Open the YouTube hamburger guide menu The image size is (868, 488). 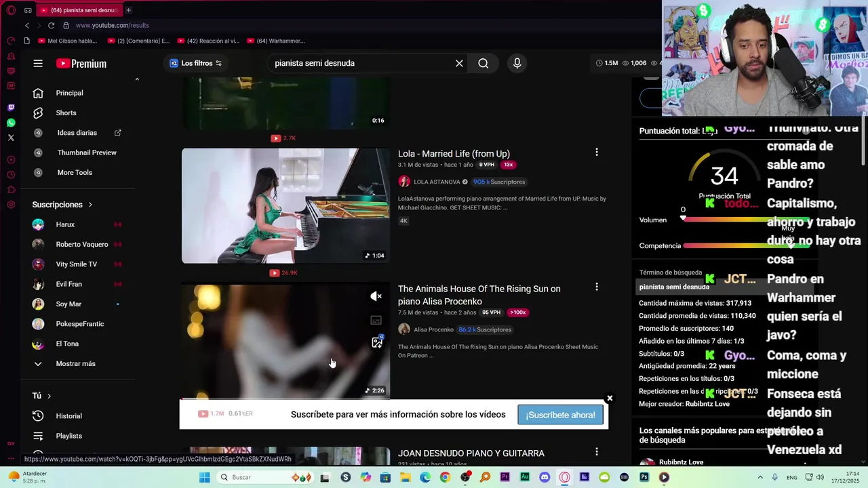click(38, 63)
